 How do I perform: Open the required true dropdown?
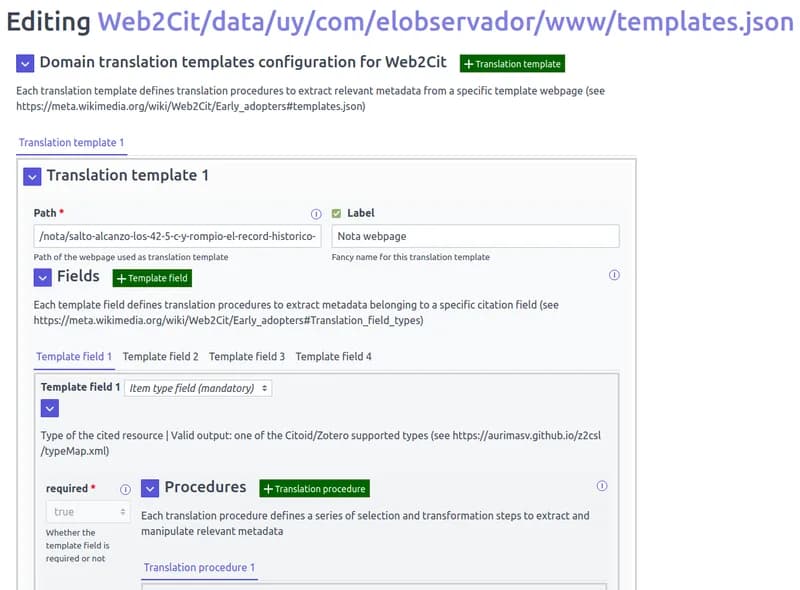pos(88,512)
